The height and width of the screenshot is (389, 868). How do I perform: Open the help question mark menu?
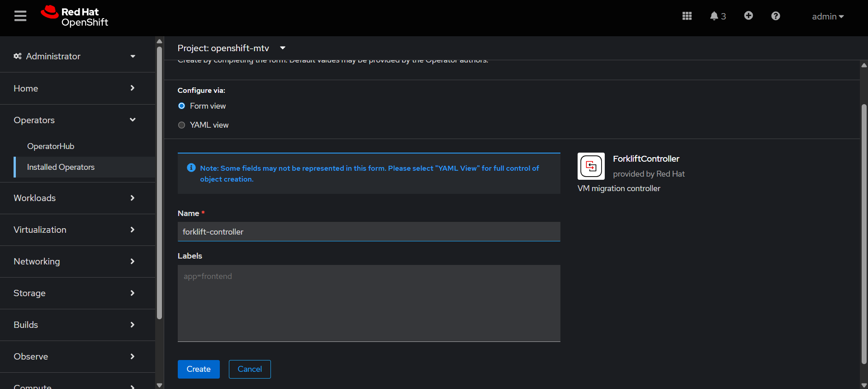pyautogui.click(x=775, y=16)
